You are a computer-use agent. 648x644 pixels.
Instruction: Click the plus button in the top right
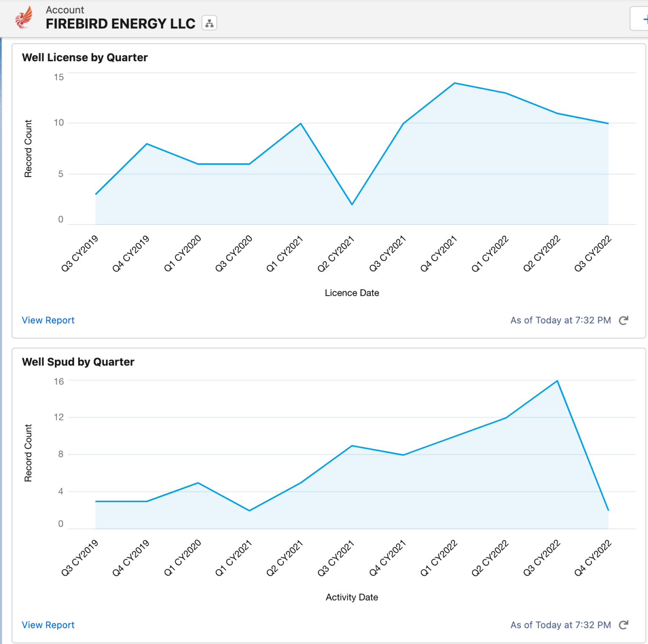645,19
